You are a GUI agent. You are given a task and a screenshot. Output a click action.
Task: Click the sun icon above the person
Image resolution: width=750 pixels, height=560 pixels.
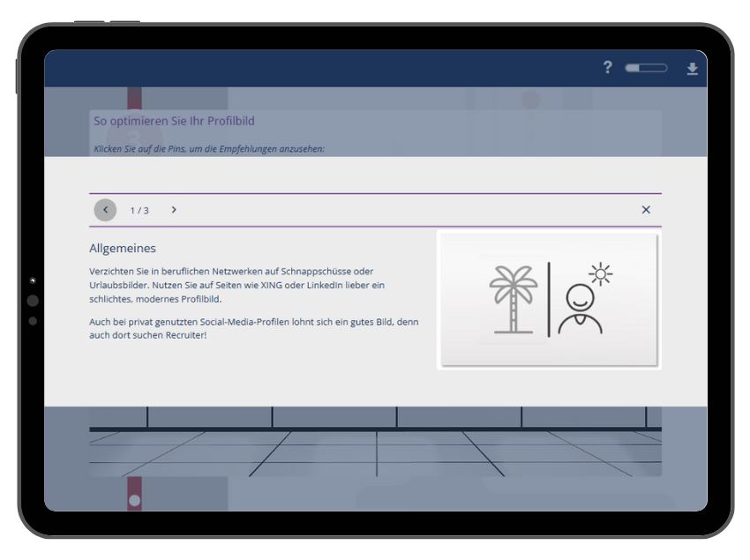point(601,274)
